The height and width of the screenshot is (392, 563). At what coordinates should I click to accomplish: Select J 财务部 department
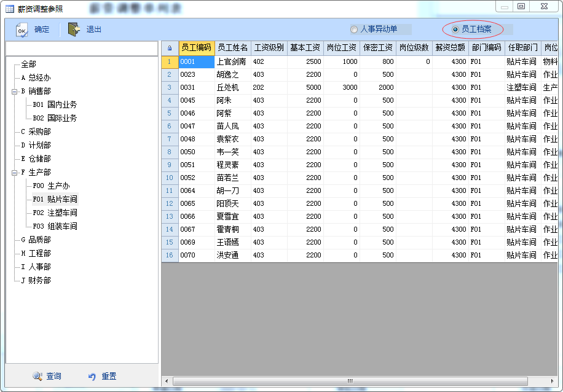pyautogui.click(x=36, y=280)
